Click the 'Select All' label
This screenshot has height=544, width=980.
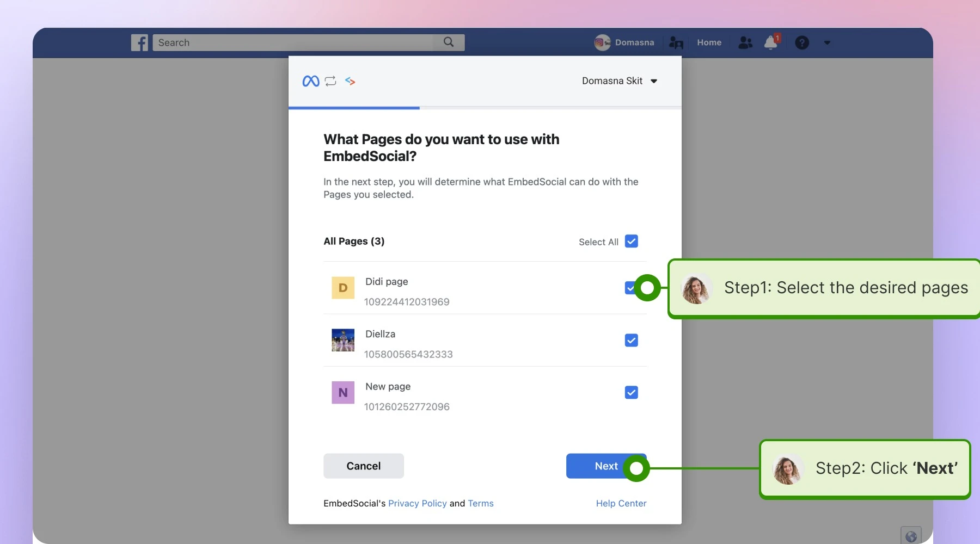coord(598,242)
